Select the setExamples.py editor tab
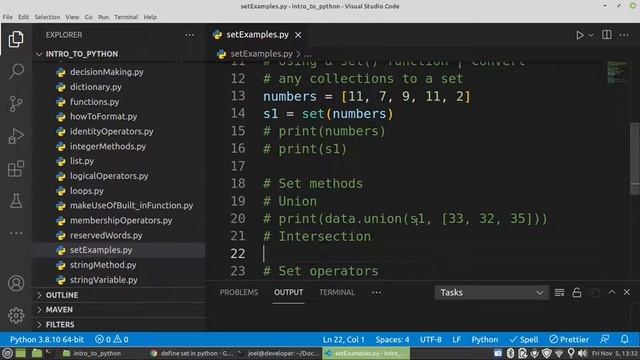The image size is (640, 360). tap(257, 35)
